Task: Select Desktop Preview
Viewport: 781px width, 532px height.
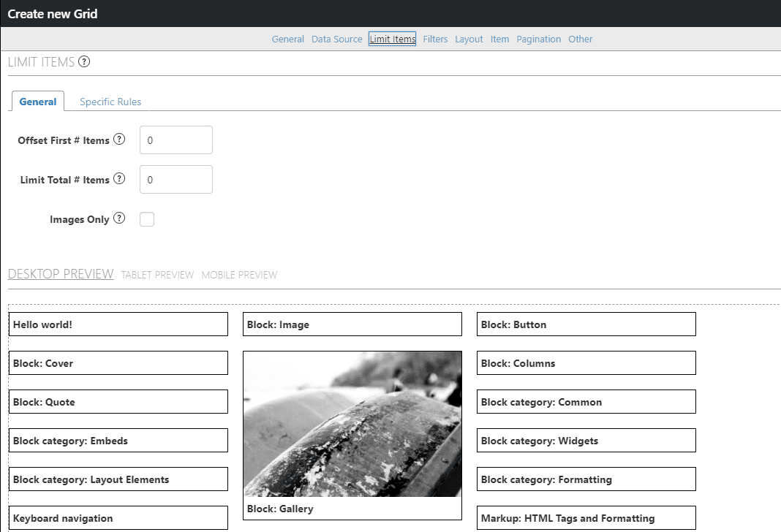Action: point(61,273)
